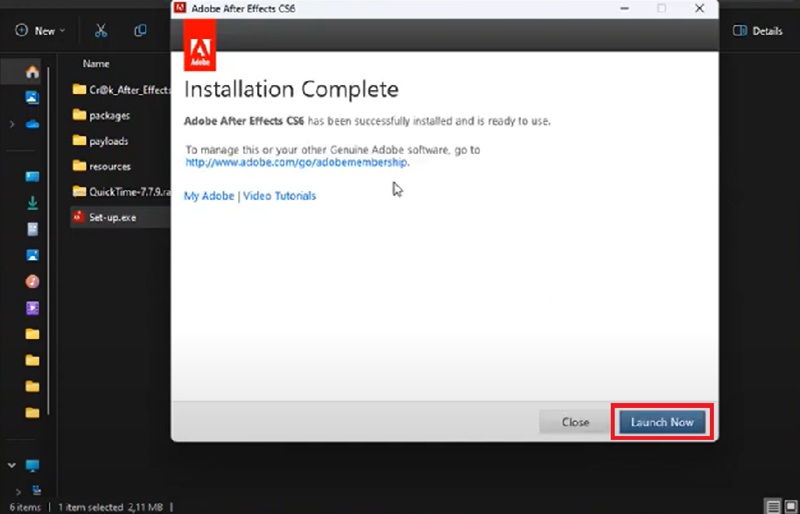Open the New dropdown in File Explorer
The width and height of the screenshot is (800, 514).
tap(40, 31)
